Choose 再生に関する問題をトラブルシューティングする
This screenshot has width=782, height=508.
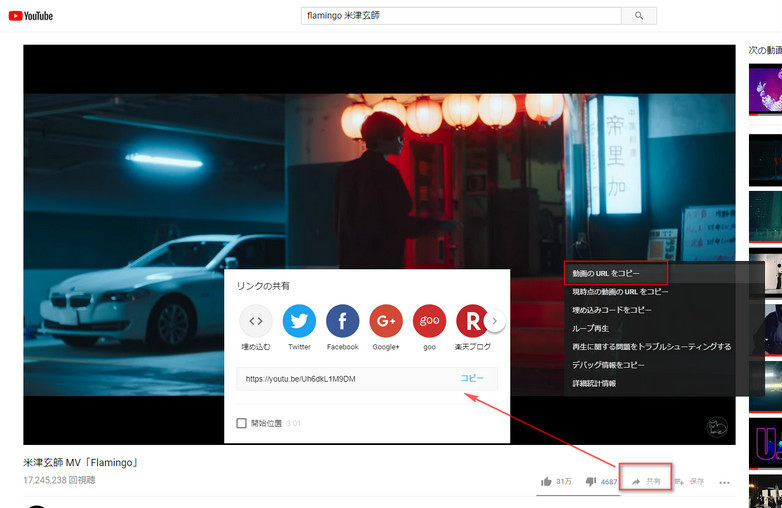(652, 346)
